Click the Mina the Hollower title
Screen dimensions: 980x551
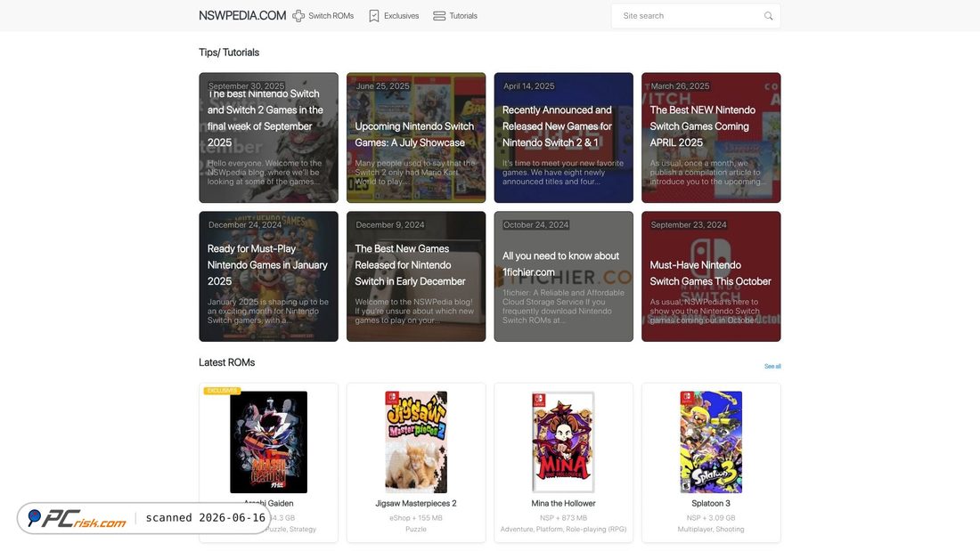[564, 503]
